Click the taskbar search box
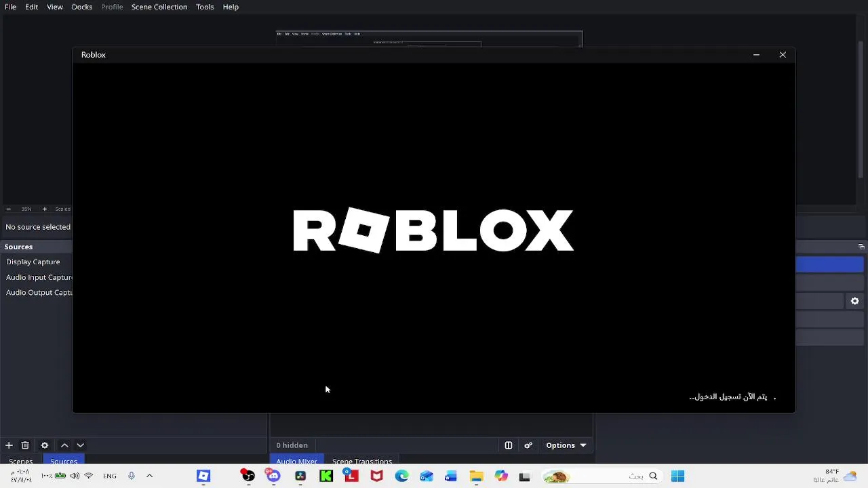 point(604,476)
